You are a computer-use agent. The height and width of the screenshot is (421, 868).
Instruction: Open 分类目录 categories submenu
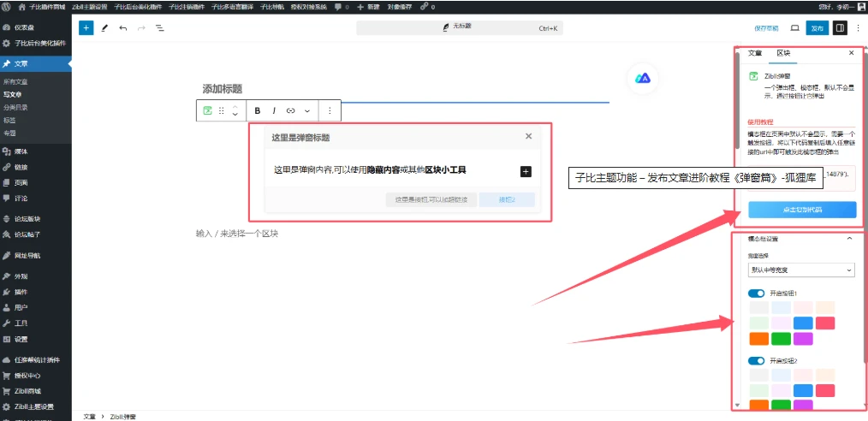point(15,107)
